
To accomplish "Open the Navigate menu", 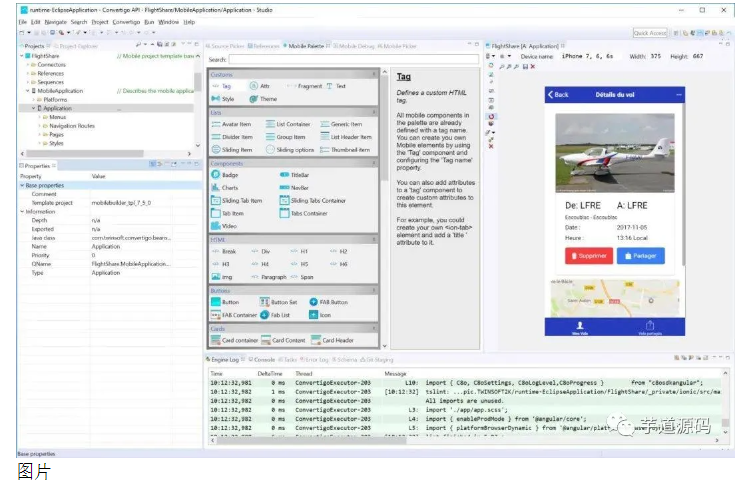I will pyautogui.click(x=56, y=22).
